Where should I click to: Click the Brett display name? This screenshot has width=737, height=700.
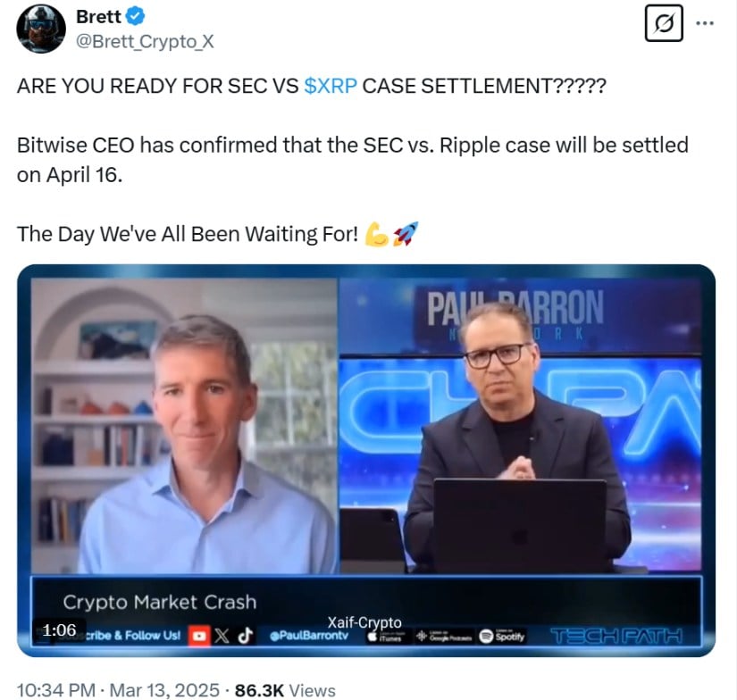point(98,17)
